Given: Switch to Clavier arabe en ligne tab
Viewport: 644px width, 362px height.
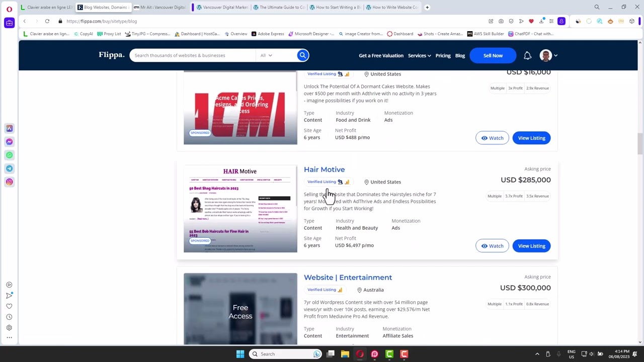Looking at the screenshot, I should (46, 7).
